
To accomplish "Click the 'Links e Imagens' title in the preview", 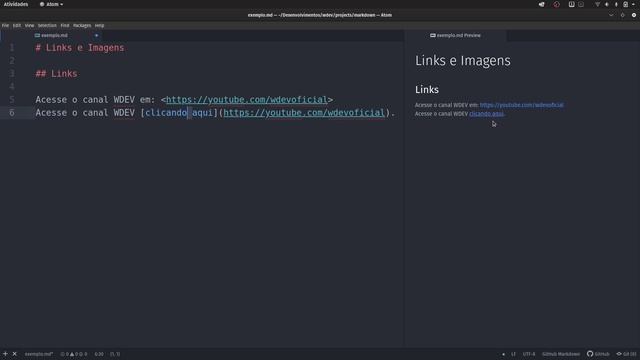I will tap(463, 61).
